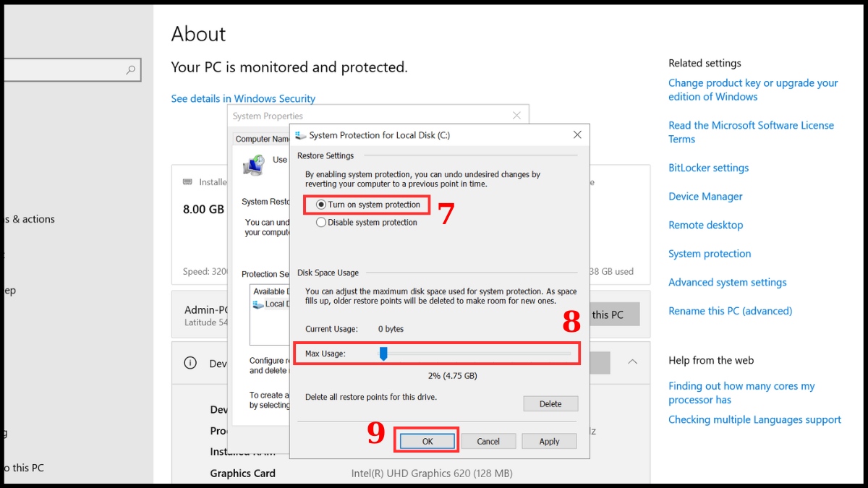
Task: Open Read the Microsoft Software License Terms
Action: point(751,132)
